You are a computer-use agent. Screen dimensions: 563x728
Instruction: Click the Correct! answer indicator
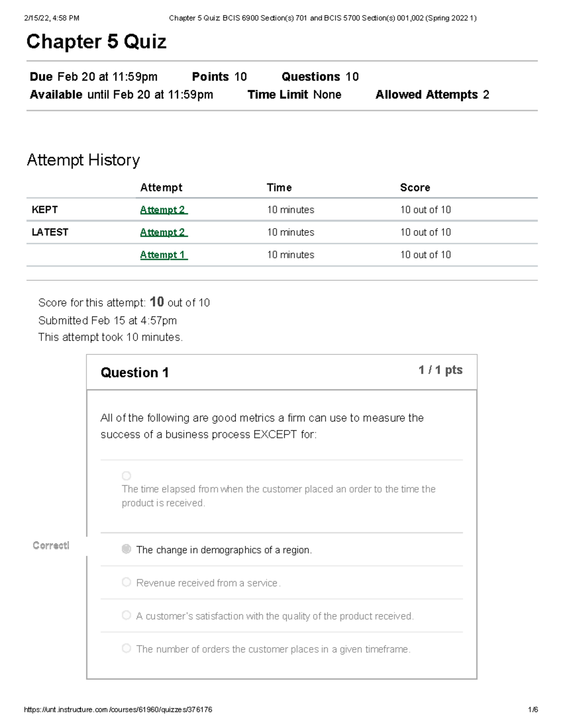click(51, 546)
